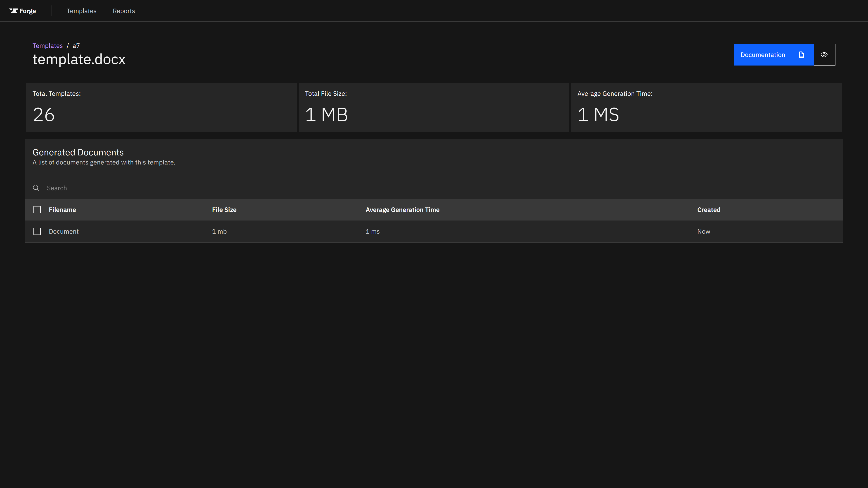
Task: Click the search magnifier icon
Action: [36, 188]
